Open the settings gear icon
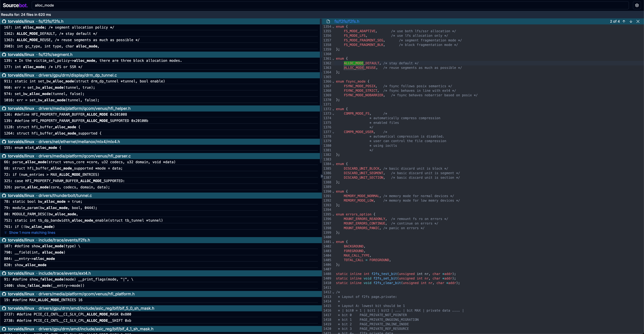Screen dimensions: 644x334 tap(637, 5)
